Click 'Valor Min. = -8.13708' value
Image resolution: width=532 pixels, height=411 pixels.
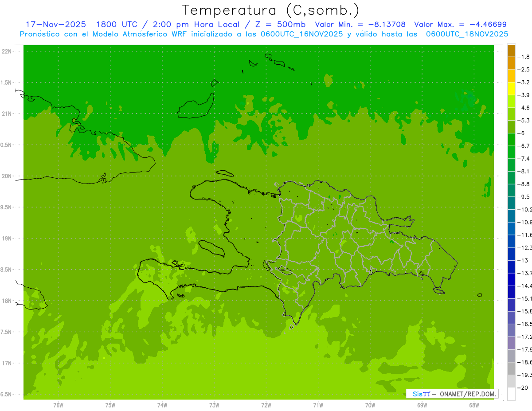point(360,24)
